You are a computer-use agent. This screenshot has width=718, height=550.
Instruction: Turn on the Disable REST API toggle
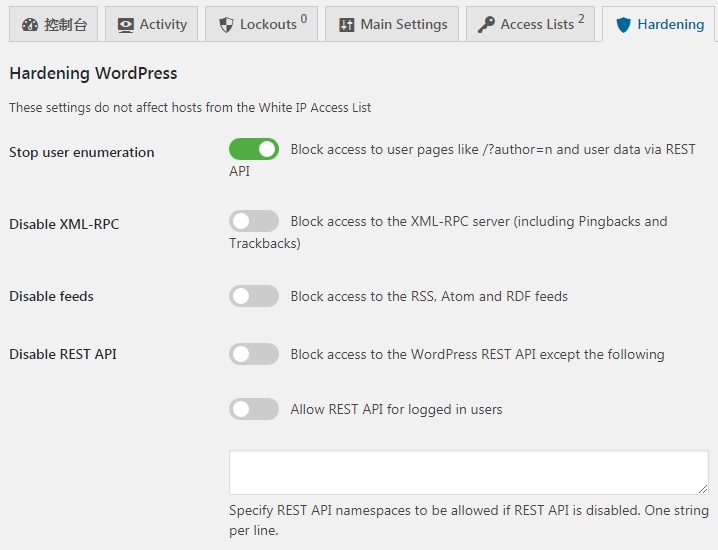point(254,354)
